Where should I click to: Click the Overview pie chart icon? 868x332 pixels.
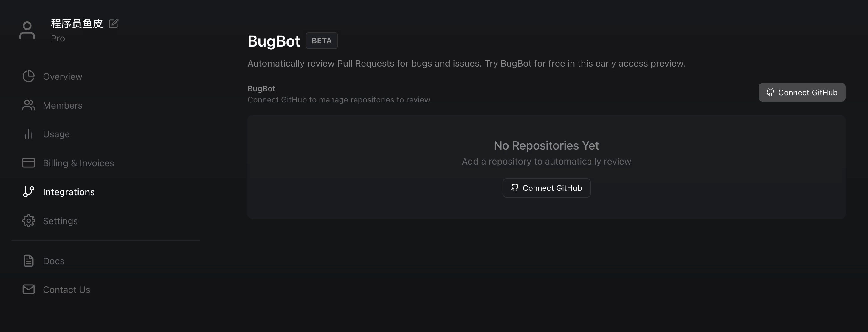tap(29, 76)
